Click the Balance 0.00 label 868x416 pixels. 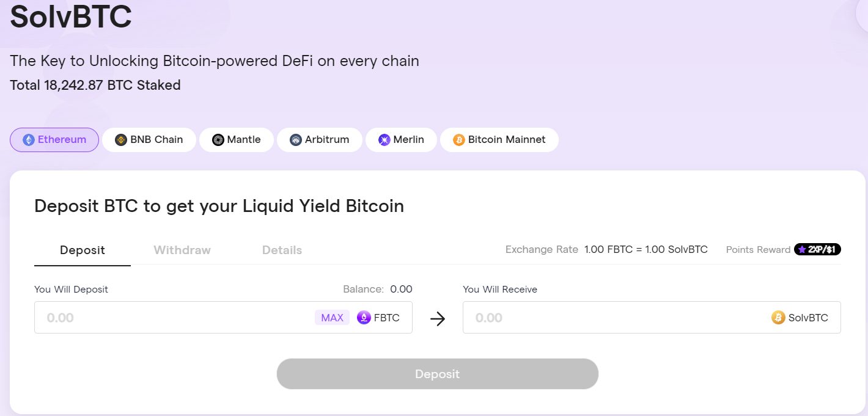tap(377, 289)
